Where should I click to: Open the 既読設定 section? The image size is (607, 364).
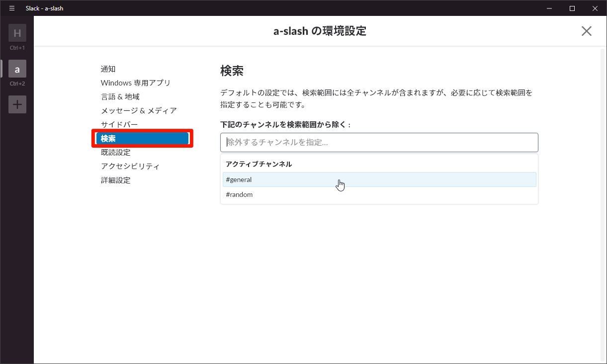pos(116,153)
